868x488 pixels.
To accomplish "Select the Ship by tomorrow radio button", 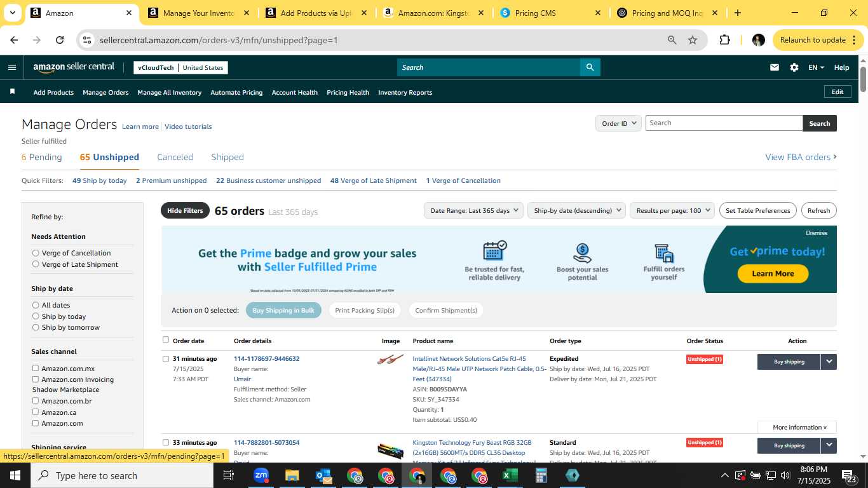I will tap(36, 327).
